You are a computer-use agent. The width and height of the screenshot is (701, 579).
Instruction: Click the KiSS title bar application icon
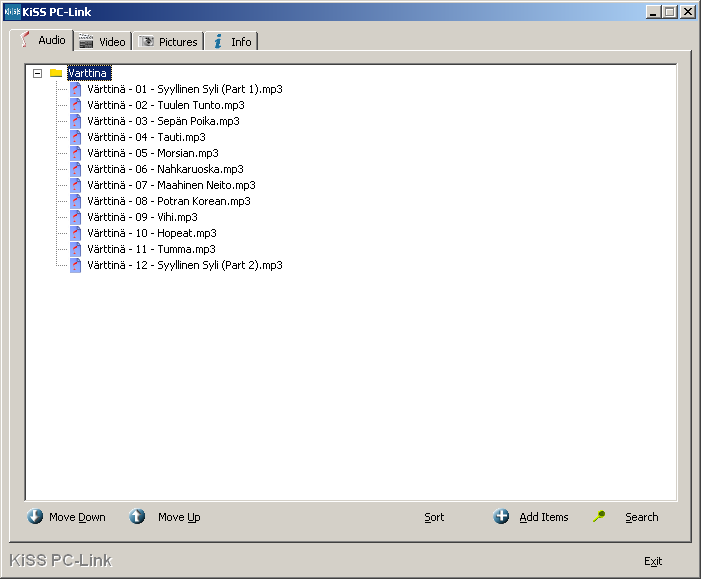point(12,12)
